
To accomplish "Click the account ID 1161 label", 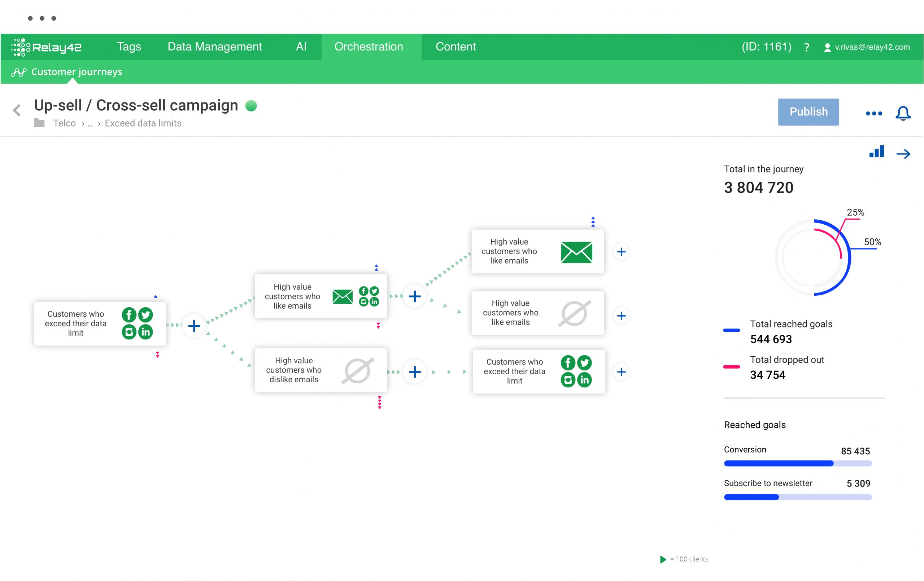I will click(766, 47).
